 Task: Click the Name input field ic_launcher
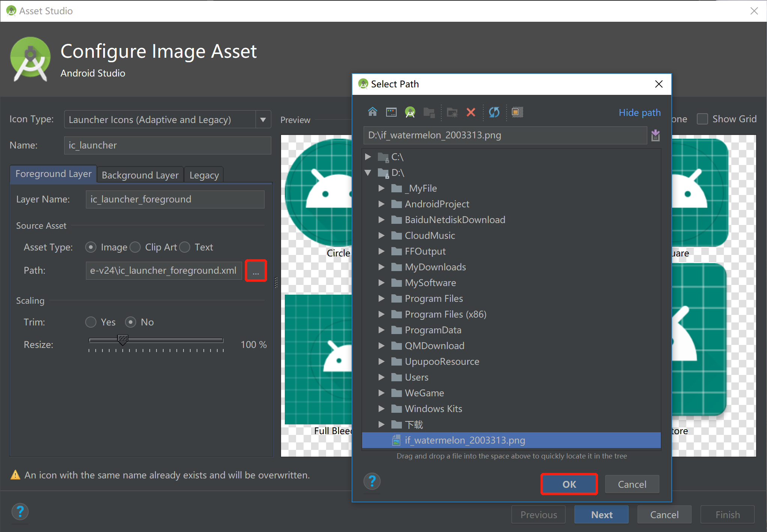167,145
